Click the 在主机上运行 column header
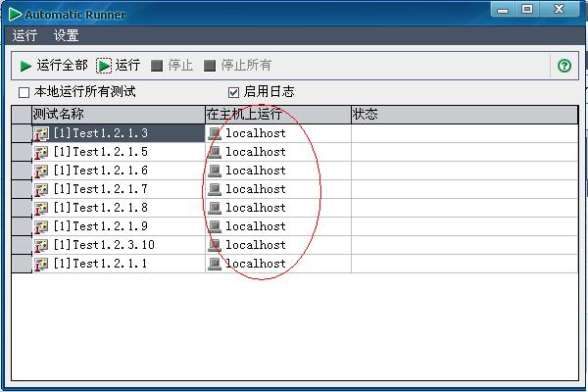This screenshot has height=392, width=588. coord(278,115)
